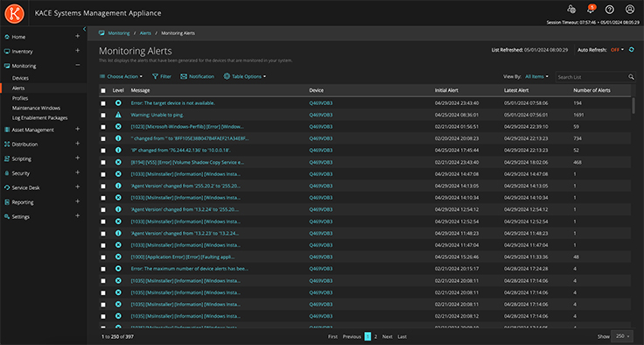Select Alerts in the sidebar

[18, 88]
